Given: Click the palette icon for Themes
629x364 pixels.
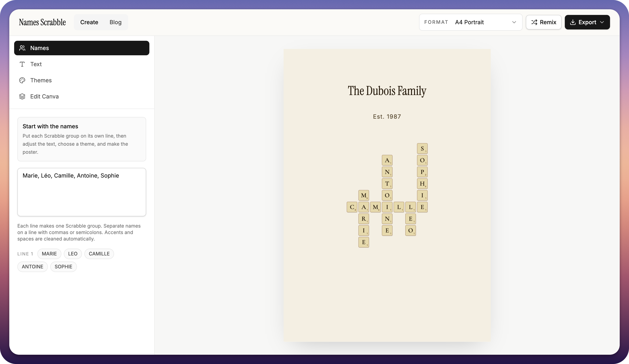Looking at the screenshot, I should click(x=22, y=80).
